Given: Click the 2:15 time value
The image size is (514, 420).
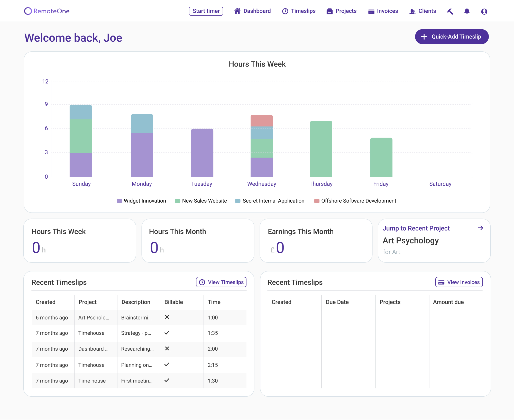Looking at the screenshot, I should [213, 365].
